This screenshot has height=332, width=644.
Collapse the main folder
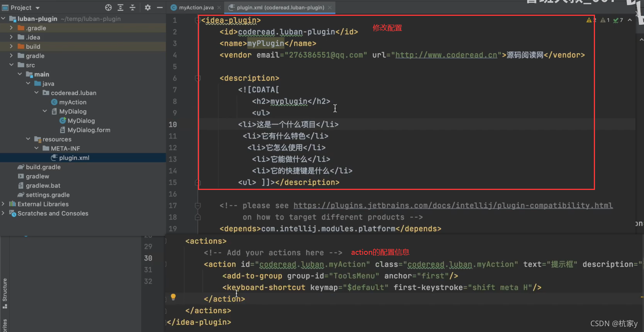click(x=20, y=74)
